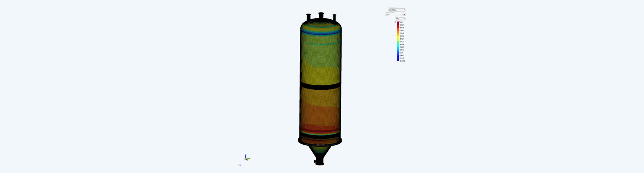Click the legend minimum value 0.2182
This screenshot has height=173, width=644.
click(402, 61)
